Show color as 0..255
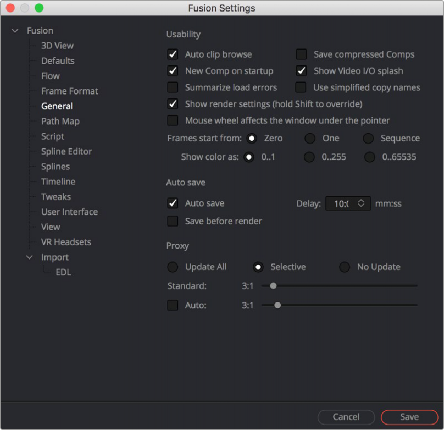Image resolution: width=444 pixels, height=430 pixels. tap(309, 157)
